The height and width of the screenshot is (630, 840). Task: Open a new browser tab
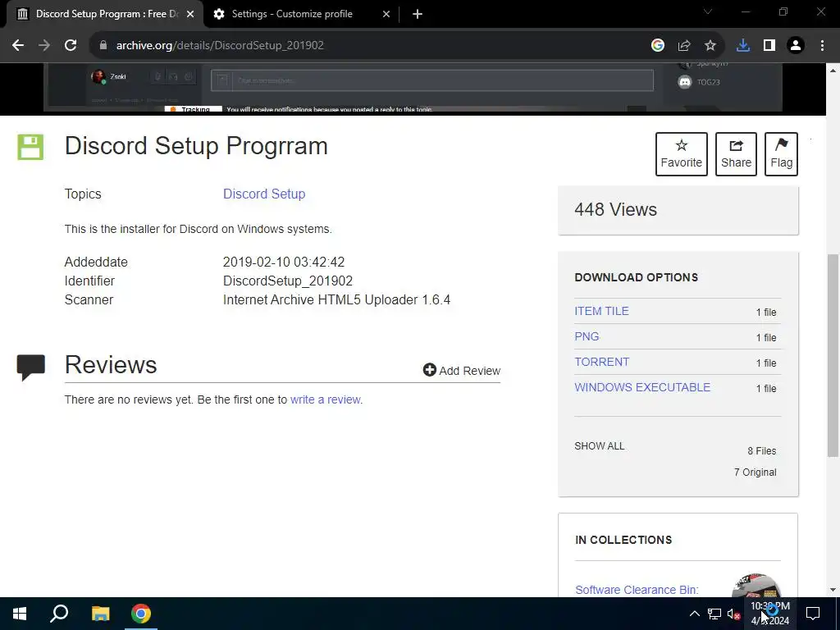(418, 15)
